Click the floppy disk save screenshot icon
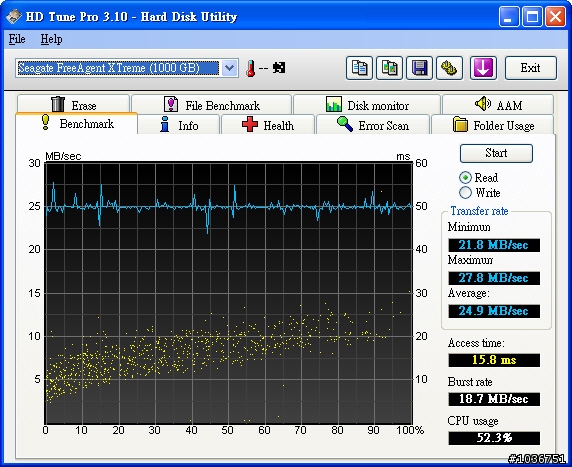Screen dimensions: 572x467 420,68
